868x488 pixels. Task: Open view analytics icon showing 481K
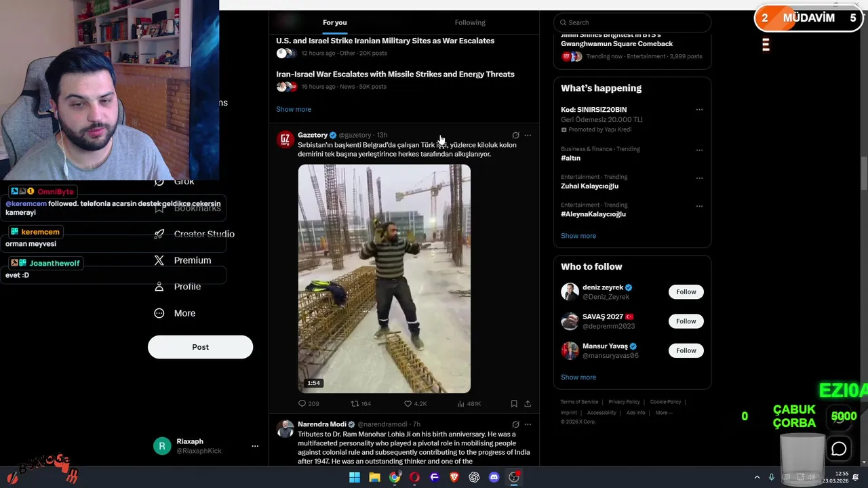point(460,403)
